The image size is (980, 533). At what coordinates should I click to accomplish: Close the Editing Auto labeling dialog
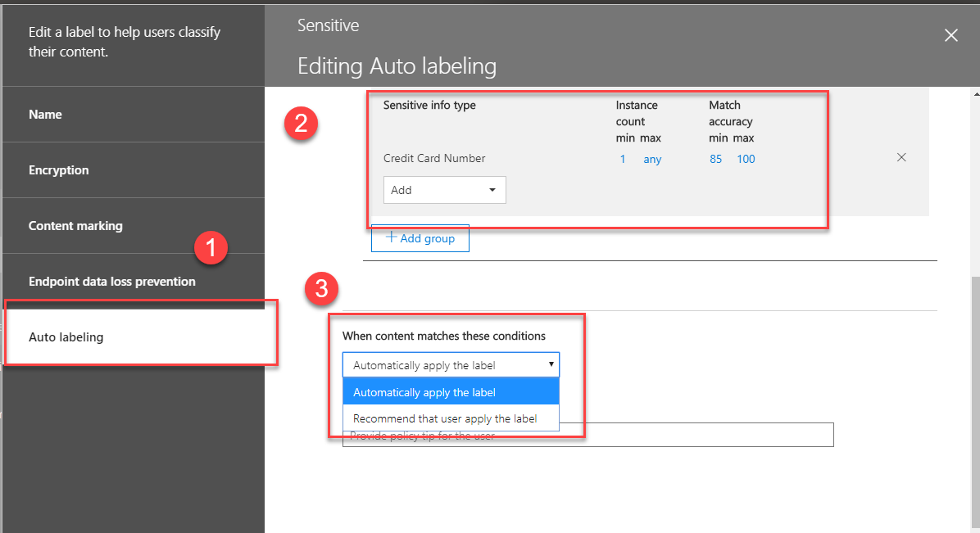(x=951, y=35)
